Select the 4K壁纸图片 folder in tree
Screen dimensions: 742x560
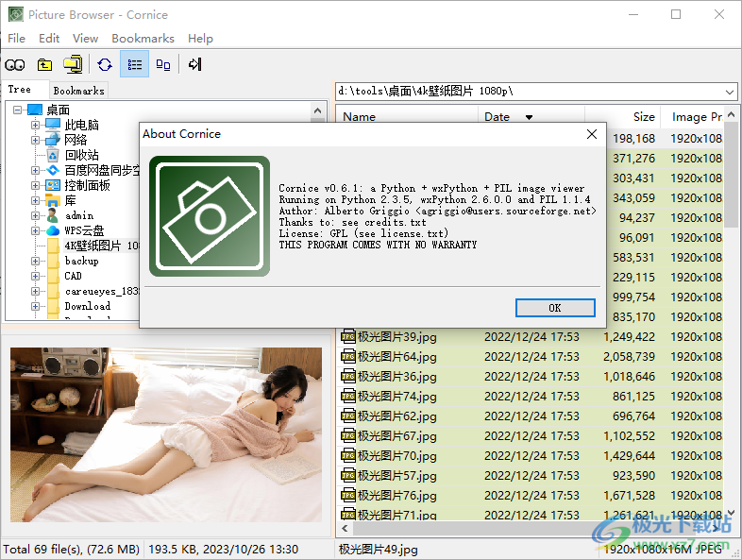(x=101, y=246)
